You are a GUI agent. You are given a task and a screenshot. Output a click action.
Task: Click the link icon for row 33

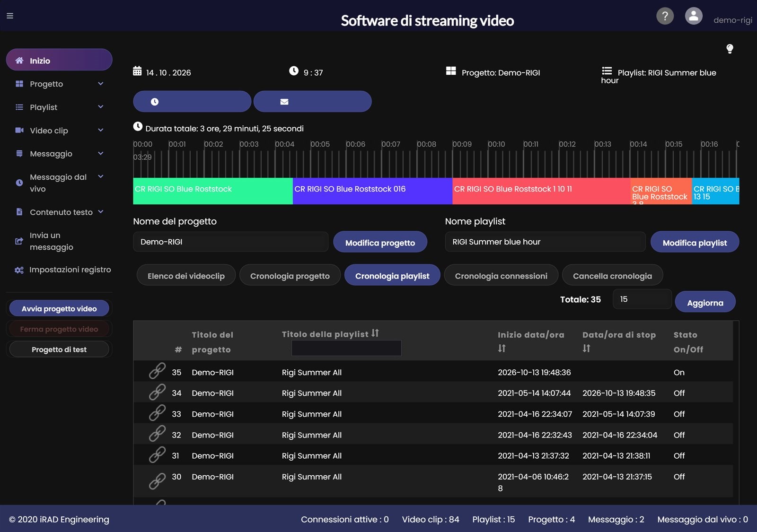click(x=157, y=413)
